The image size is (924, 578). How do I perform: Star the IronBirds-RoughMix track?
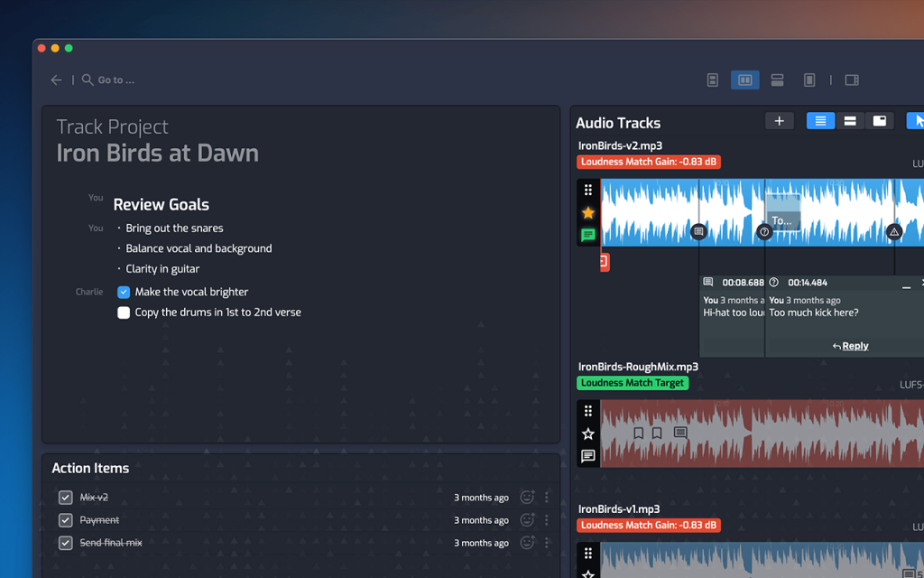(588, 434)
